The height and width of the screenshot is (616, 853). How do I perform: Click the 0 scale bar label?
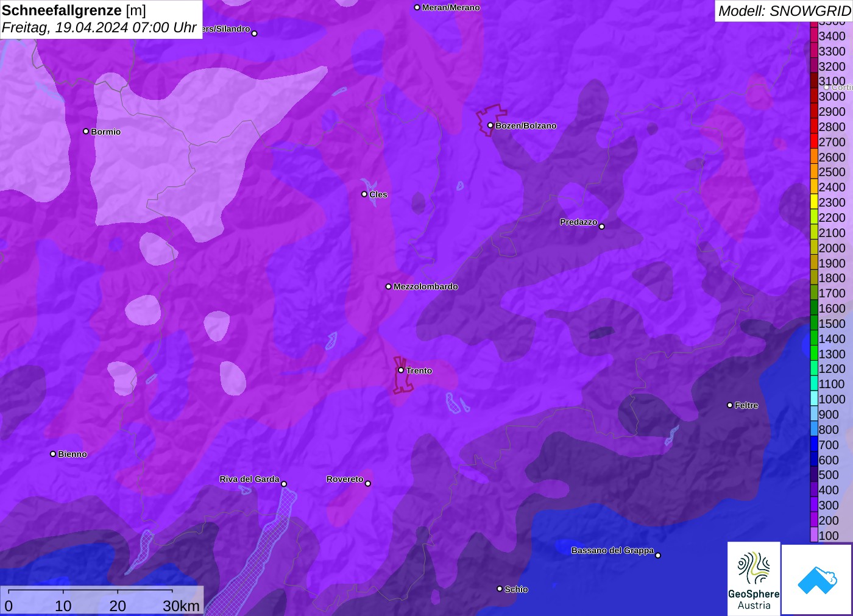click(x=9, y=606)
